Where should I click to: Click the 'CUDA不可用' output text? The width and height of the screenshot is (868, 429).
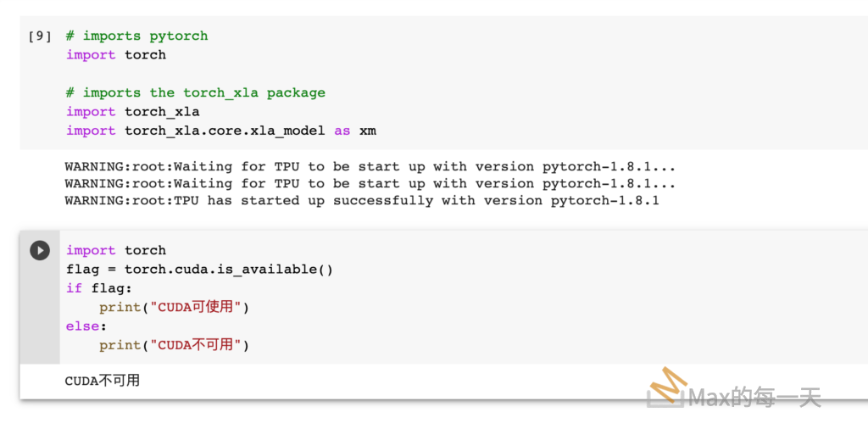click(103, 381)
